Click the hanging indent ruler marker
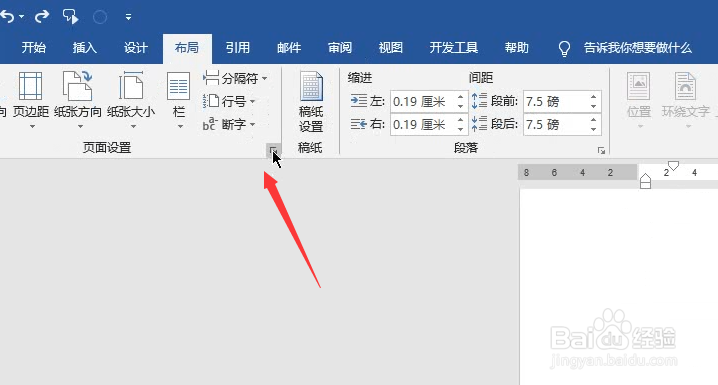718x385 pixels. coord(645,179)
